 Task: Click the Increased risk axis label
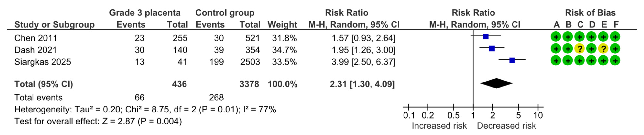[439, 126]
